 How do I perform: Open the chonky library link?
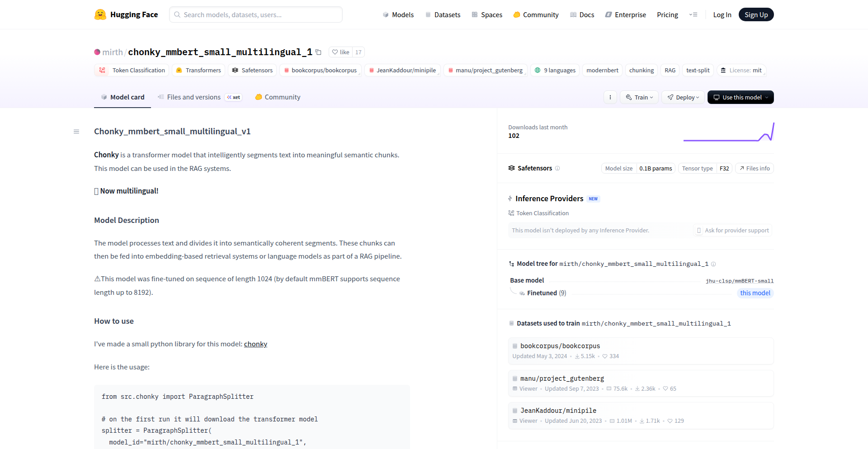click(x=255, y=344)
